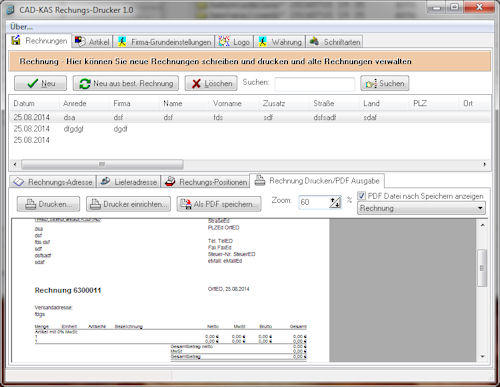This screenshot has height=387, width=500.
Task: Toggle PDF Datei nach Speichern anzeigen checkbox
Action: (x=361, y=196)
